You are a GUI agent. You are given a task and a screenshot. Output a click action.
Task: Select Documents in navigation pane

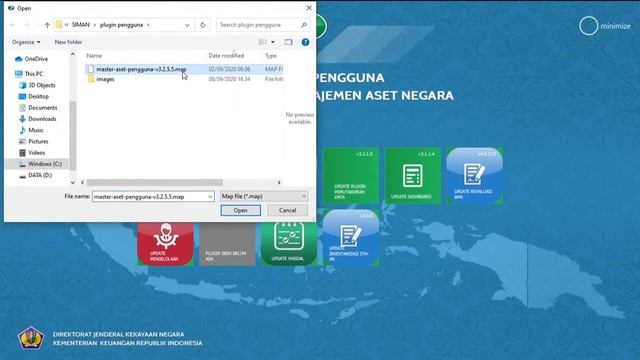pyautogui.click(x=38, y=108)
